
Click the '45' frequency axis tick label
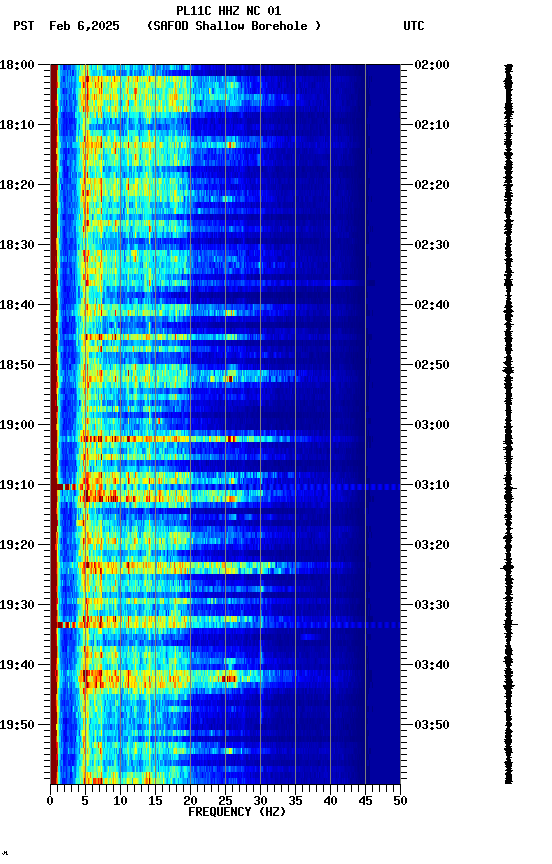coord(365,801)
